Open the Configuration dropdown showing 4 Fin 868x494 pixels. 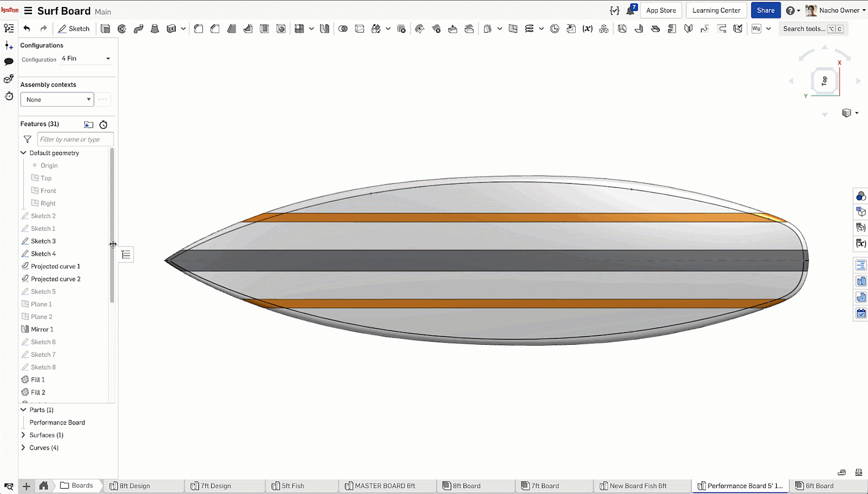[x=86, y=59]
